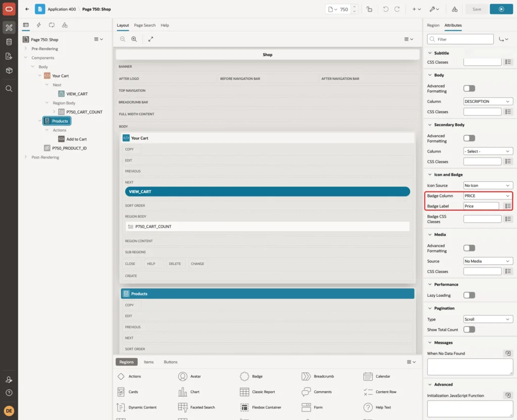Open Badge Column PRICE dropdown
Image resolution: width=517 pixels, height=420 pixels.
tap(488, 196)
